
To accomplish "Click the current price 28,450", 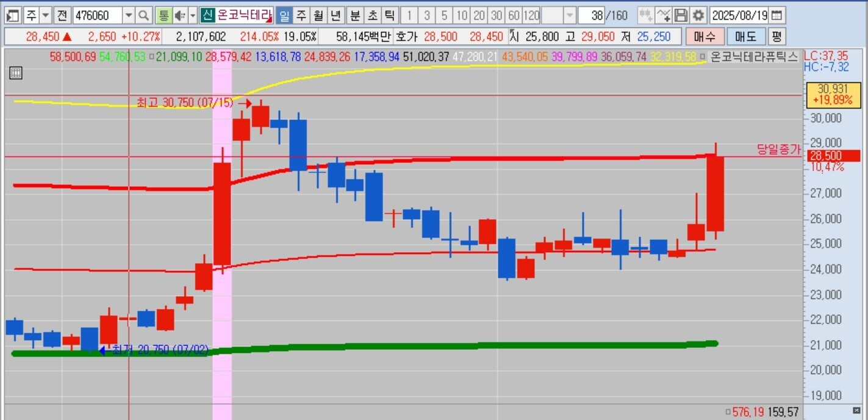I will [x=43, y=37].
